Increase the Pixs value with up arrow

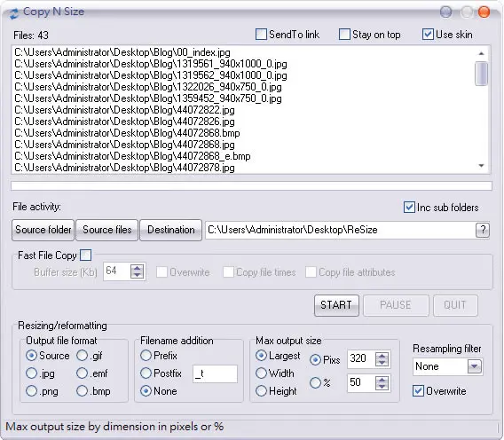pos(382,356)
